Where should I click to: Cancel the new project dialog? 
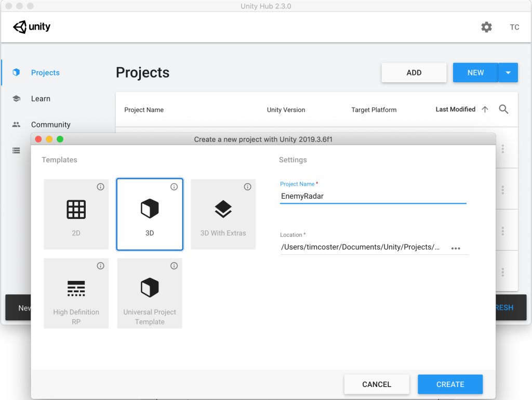coord(377,384)
